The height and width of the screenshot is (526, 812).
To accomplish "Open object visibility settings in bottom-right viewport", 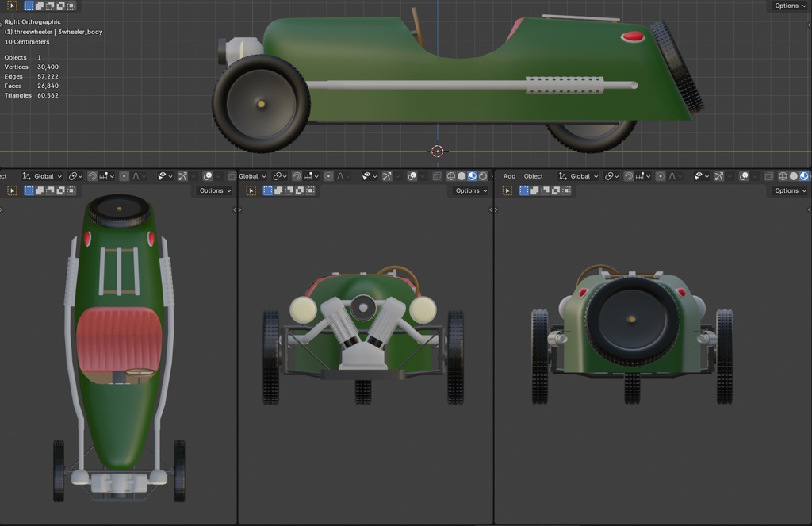I will (x=701, y=176).
